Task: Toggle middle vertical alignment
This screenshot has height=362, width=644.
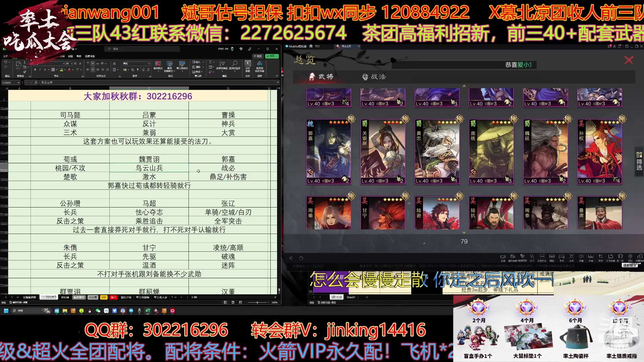Action: pyautogui.click(x=93, y=63)
